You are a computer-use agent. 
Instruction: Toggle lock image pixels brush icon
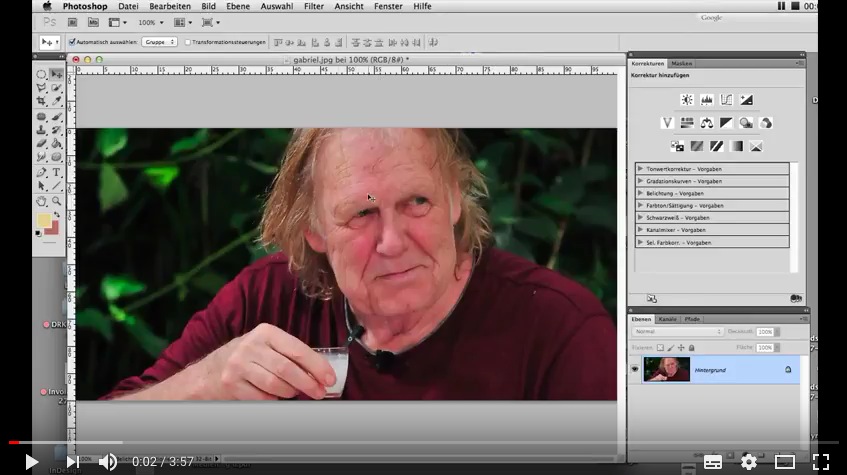(x=670, y=348)
